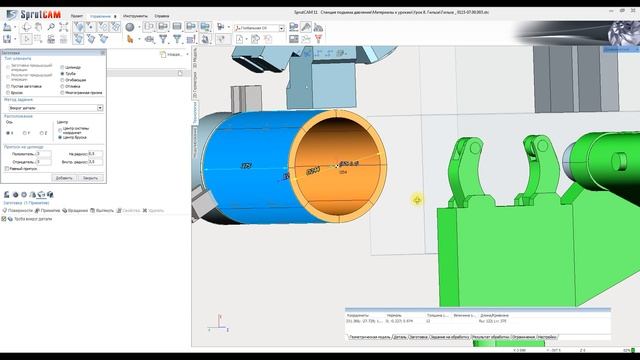Expand the arrow next to the sphere icon
The height and width of the screenshot is (360, 640).
click(139, 27)
